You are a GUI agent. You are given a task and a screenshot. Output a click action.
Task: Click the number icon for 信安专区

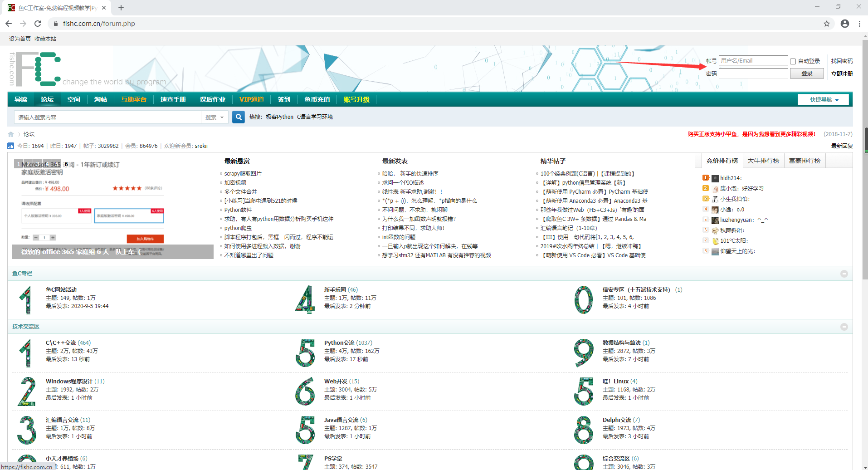[x=584, y=300]
